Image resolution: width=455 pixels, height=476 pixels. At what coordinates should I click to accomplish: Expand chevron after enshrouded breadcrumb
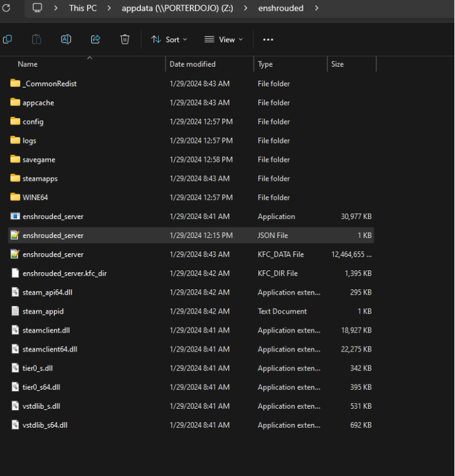pyautogui.click(x=317, y=8)
